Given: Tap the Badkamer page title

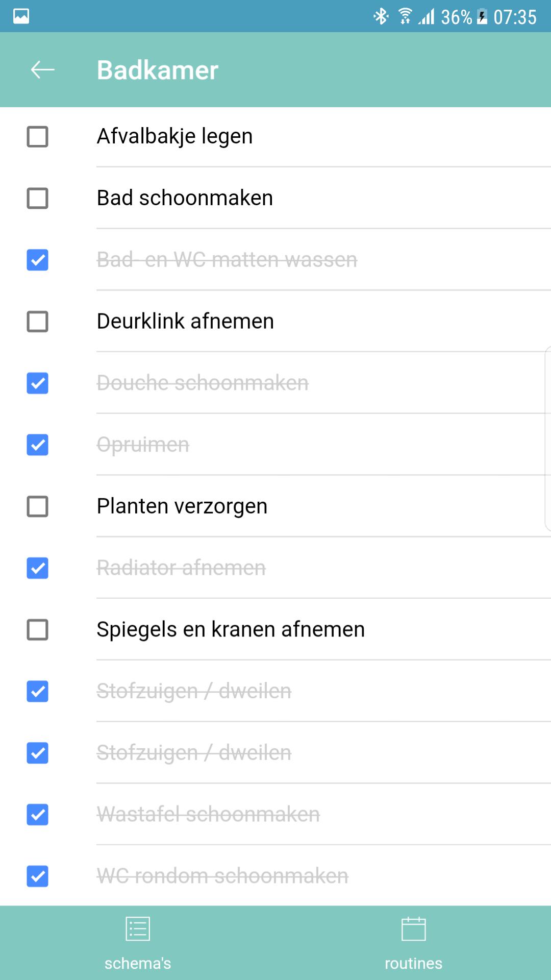Looking at the screenshot, I should (158, 70).
